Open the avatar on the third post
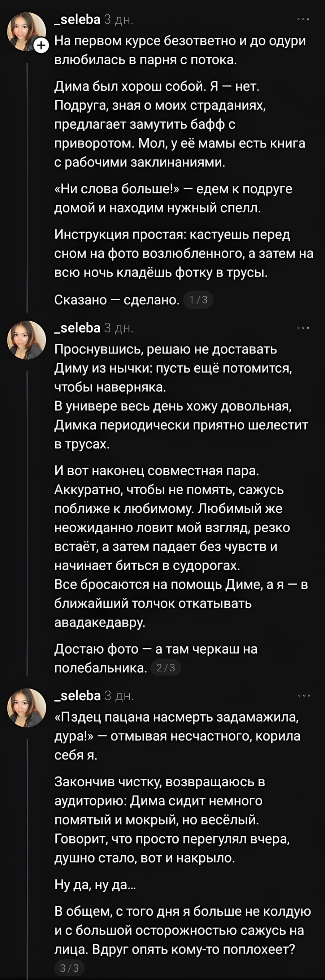Screen dimensions: 325x980 (x=27, y=708)
